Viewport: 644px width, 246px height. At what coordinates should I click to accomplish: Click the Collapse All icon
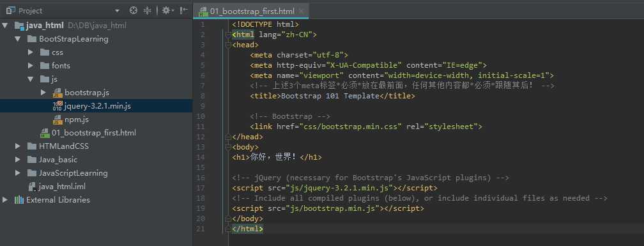coord(147,11)
